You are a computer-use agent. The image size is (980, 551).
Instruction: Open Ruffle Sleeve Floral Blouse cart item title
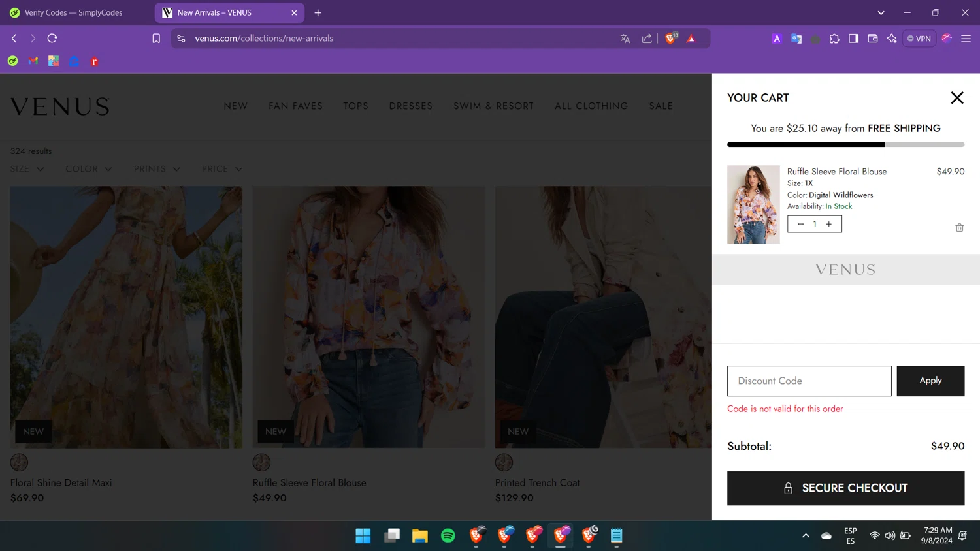[836, 172]
